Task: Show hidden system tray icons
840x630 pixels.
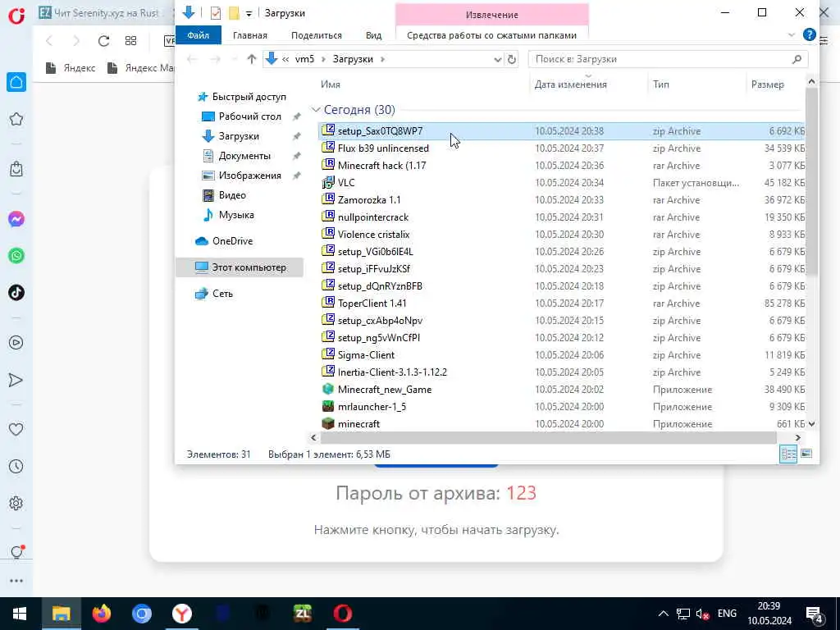Action: tap(663, 614)
